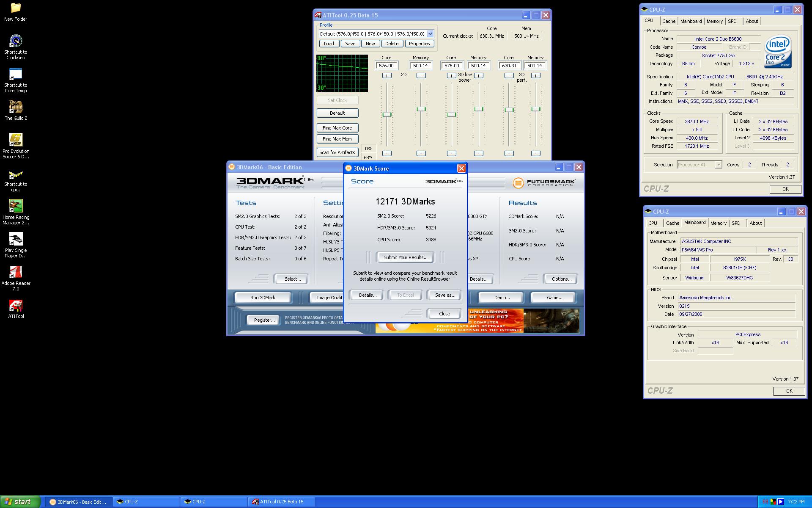Click the 3D perf Memory minus button
This screenshot has width=812, height=508.
click(x=535, y=153)
